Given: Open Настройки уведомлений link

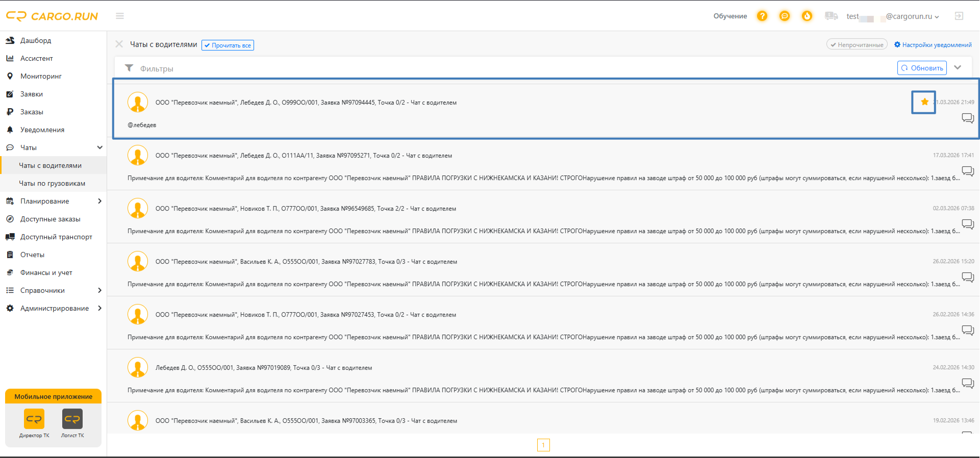Looking at the screenshot, I should pyautogui.click(x=933, y=45).
